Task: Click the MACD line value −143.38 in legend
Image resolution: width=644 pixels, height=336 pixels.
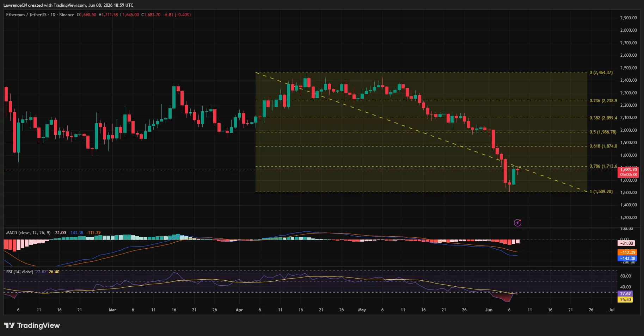Action: 76,233
